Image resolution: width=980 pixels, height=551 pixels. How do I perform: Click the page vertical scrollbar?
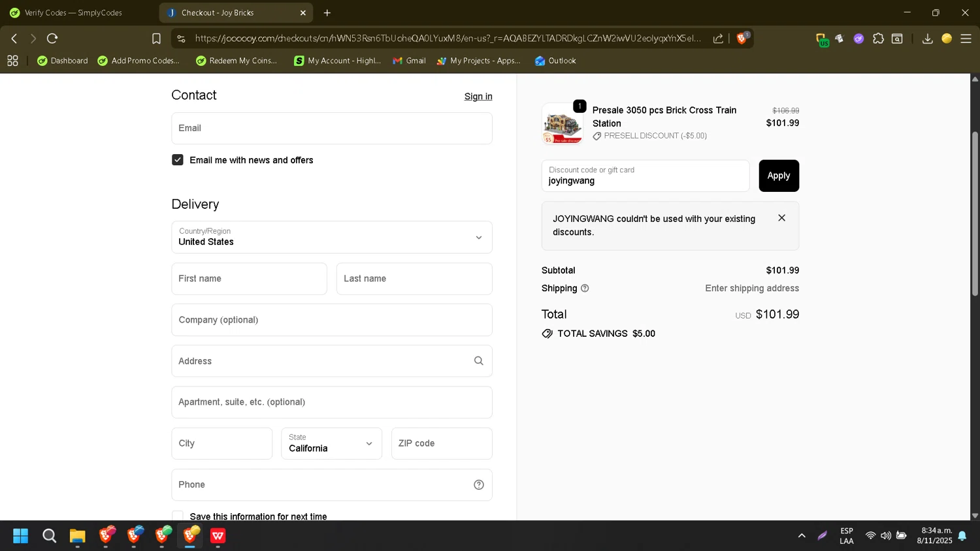pyautogui.click(x=975, y=213)
